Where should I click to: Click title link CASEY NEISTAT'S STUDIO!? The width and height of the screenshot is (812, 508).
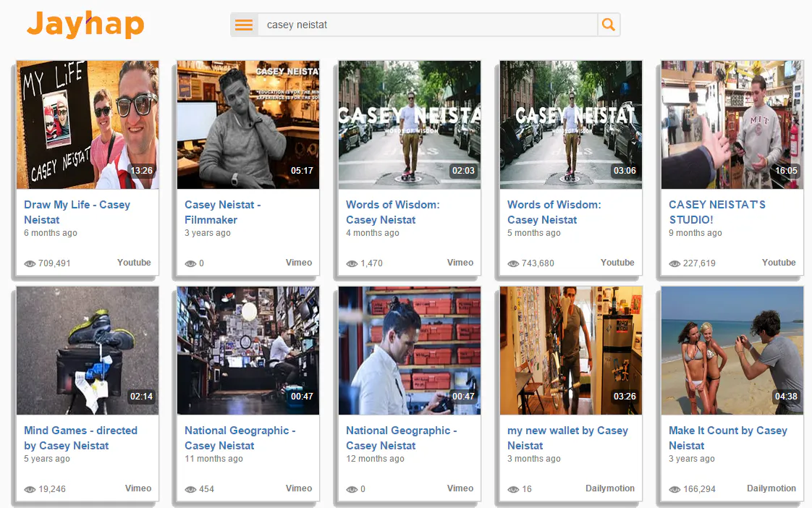pos(717,212)
